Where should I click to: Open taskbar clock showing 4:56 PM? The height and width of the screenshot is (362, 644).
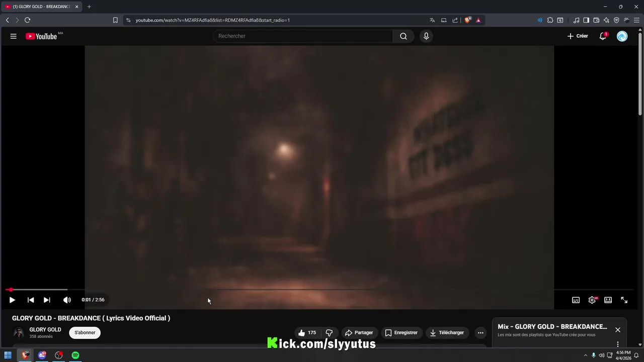pos(623,355)
